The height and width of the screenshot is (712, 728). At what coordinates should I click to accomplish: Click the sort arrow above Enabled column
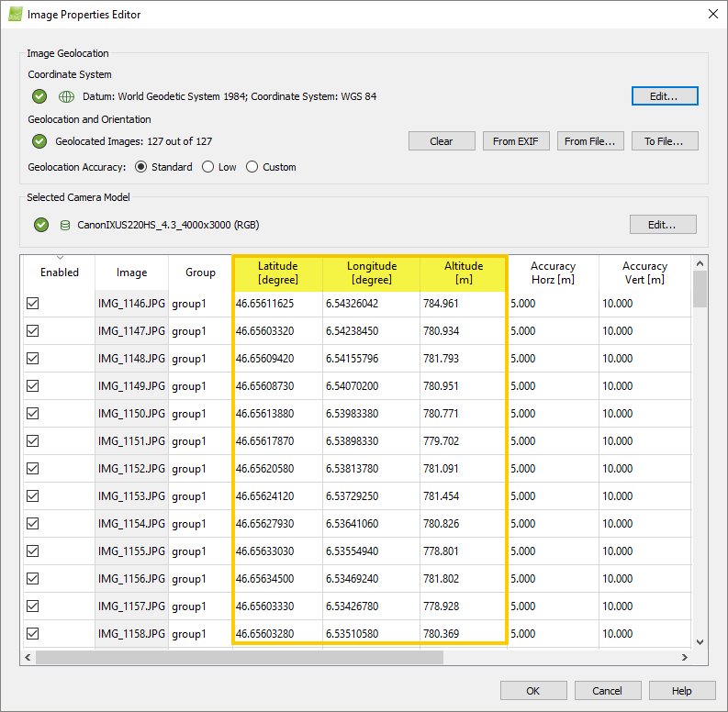click(x=60, y=257)
